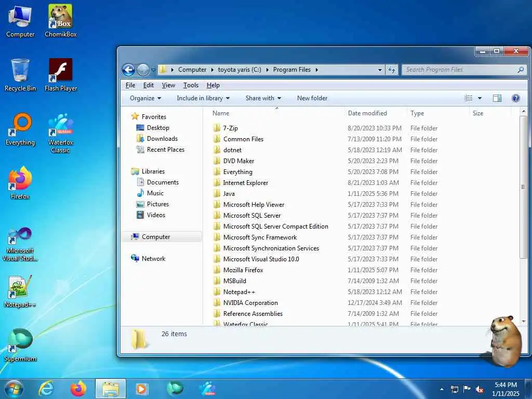Expand breadcrumb arrow after Program Files
Viewport: 532px width, 399px height.
coord(316,70)
